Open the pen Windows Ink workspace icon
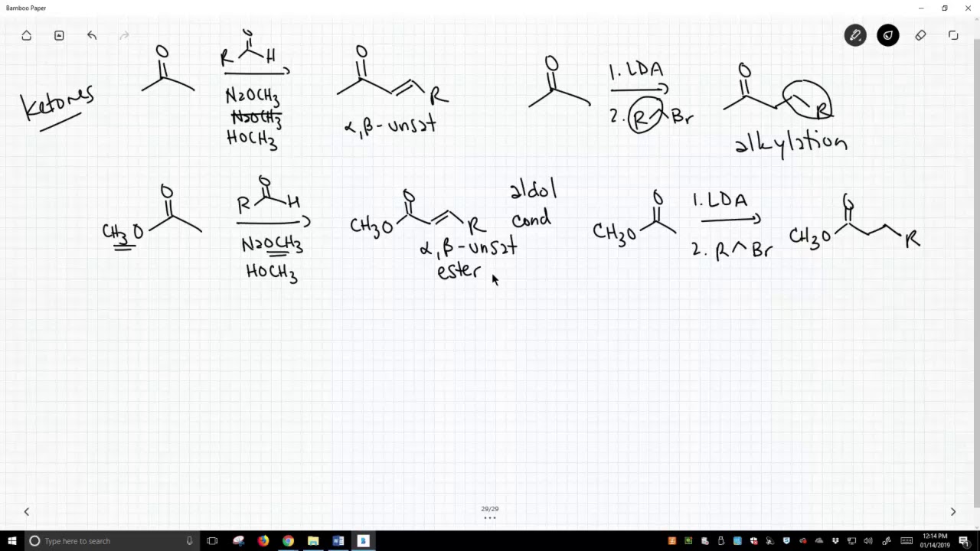This screenshot has width=980, height=551. pyautogui.click(x=886, y=541)
